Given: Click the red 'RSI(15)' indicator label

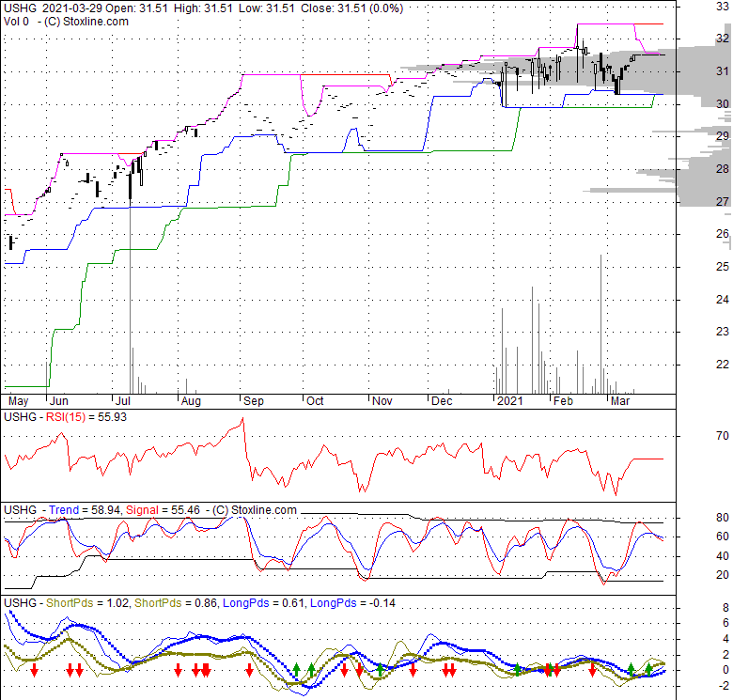Looking at the screenshot, I should 66,417.
